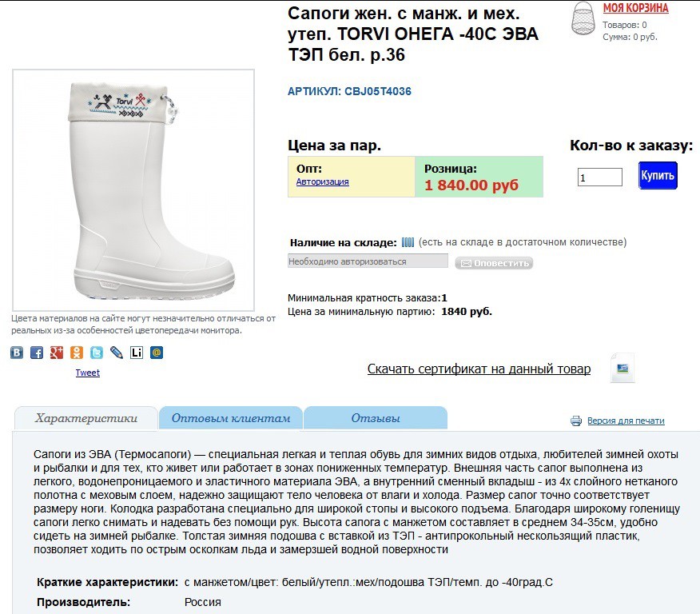Open the Характеристики tab
The image size is (700, 614).
coord(86,418)
